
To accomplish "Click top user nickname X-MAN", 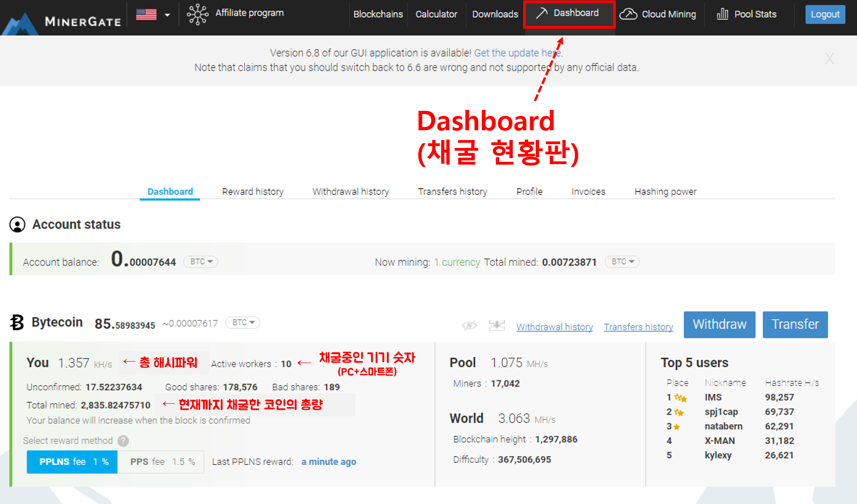I will click(x=720, y=440).
